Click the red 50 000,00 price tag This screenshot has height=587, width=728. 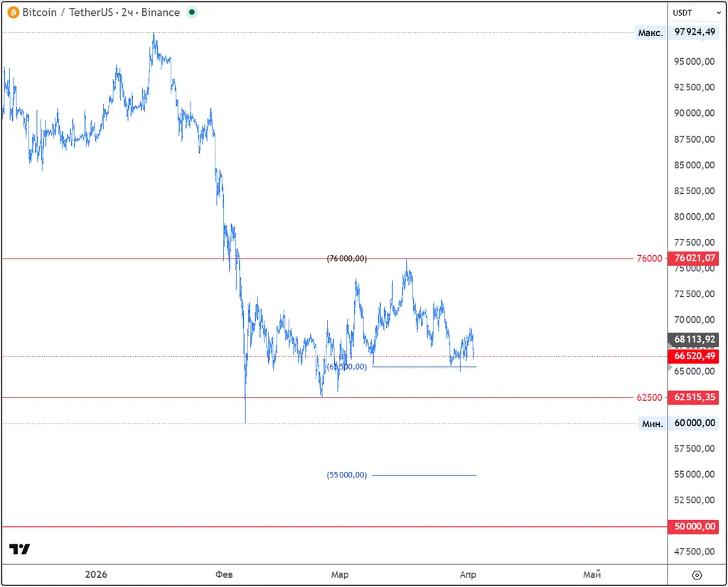695,527
